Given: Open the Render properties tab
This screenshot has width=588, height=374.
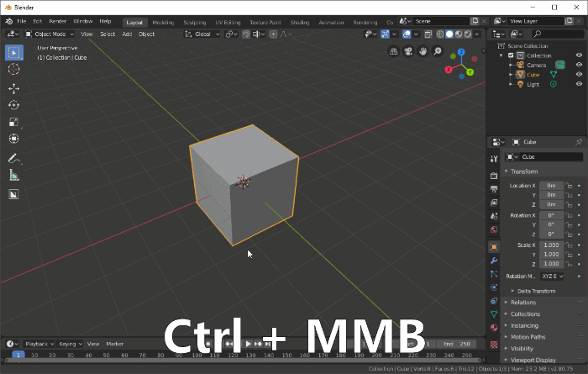Looking at the screenshot, I should click(x=494, y=176).
